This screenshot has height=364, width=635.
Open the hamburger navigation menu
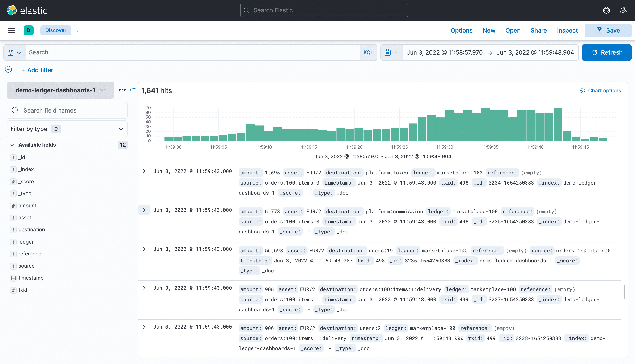click(x=12, y=30)
